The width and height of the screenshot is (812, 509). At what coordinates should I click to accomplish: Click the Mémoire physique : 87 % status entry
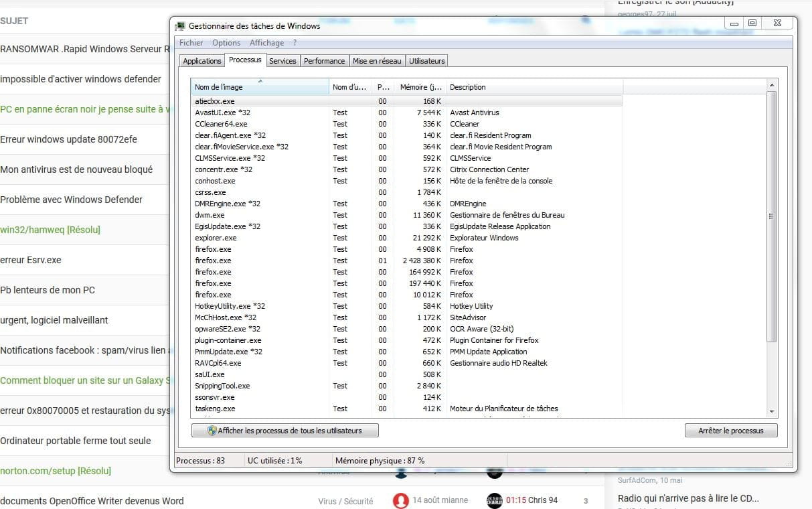[x=380, y=461]
